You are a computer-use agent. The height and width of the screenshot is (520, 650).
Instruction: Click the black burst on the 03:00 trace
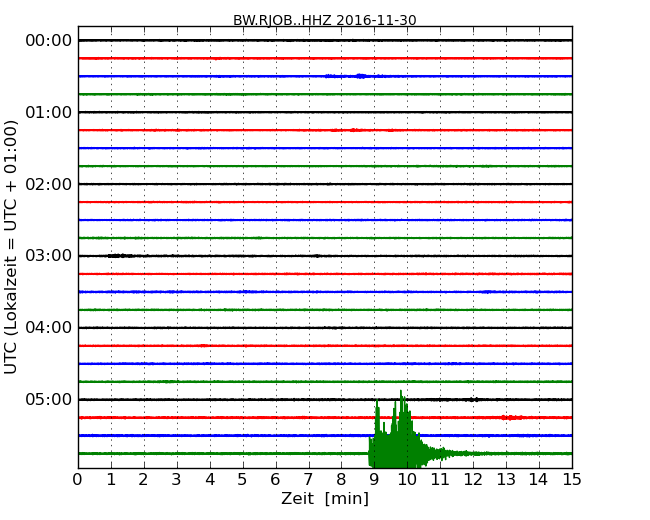point(121,256)
